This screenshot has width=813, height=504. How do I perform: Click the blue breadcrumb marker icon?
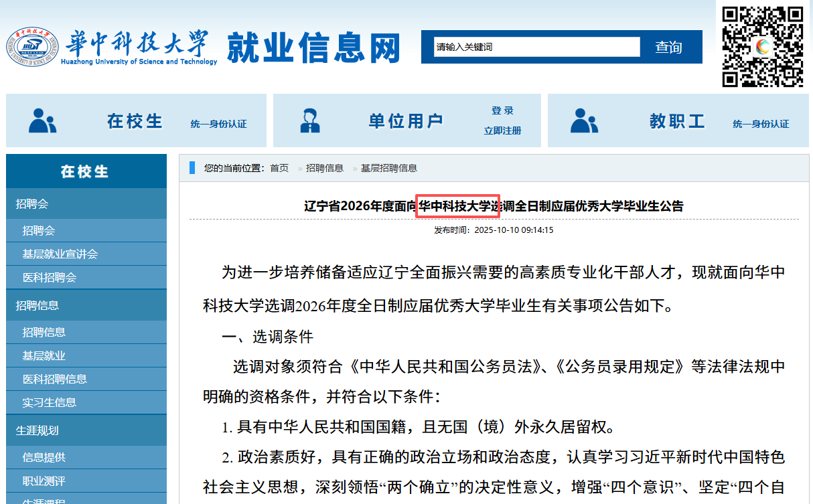pyautogui.click(x=192, y=168)
